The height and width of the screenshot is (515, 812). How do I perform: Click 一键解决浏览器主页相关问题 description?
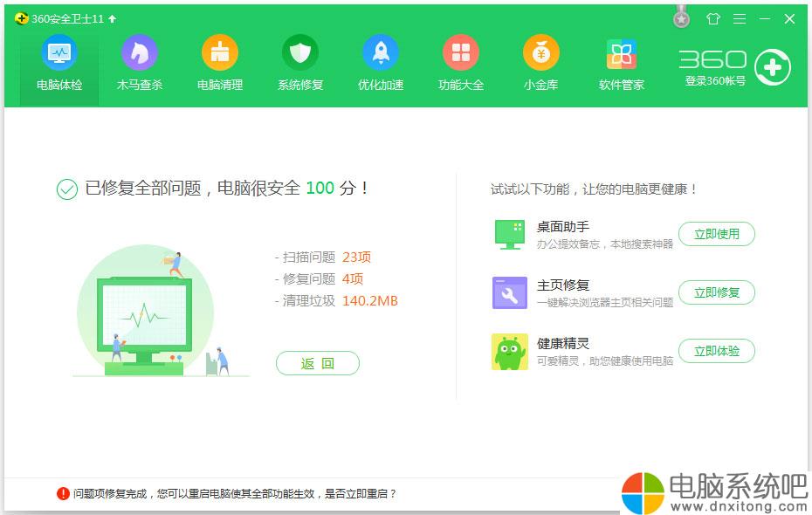pyautogui.click(x=605, y=303)
